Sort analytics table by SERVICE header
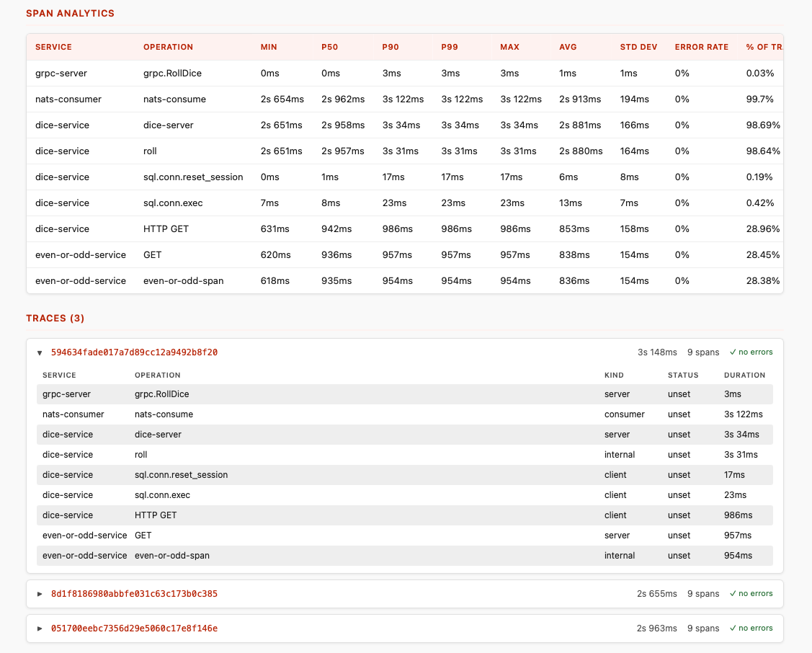The height and width of the screenshot is (653, 812). pos(53,47)
